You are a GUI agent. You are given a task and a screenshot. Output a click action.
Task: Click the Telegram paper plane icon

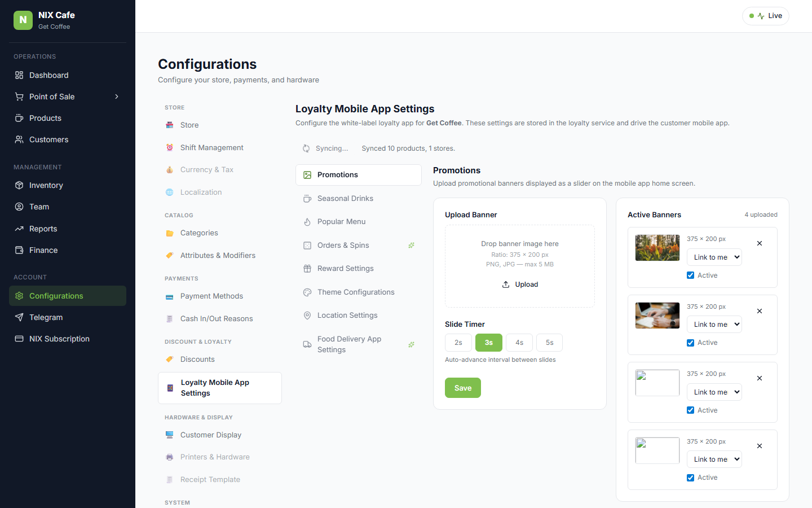pyautogui.click(x=19, y=317)
